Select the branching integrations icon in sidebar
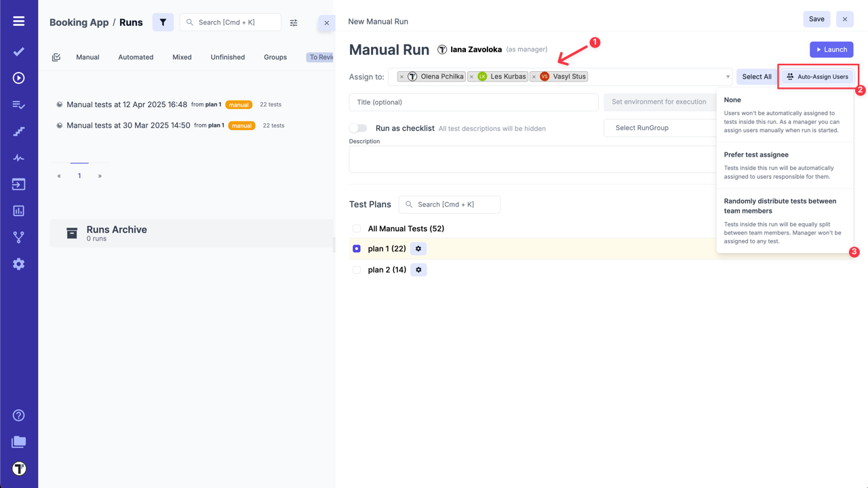 pyautogui.click(x=18, y=237)
